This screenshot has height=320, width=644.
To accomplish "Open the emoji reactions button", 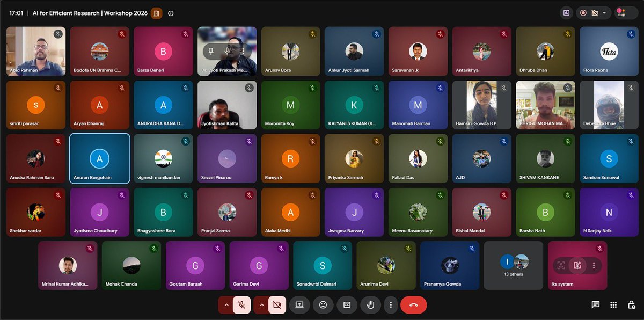I will 323,305.
